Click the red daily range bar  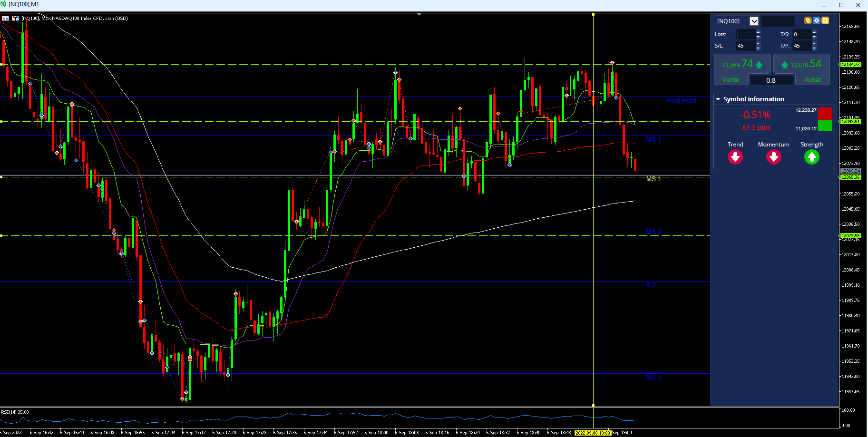point(825,114)
